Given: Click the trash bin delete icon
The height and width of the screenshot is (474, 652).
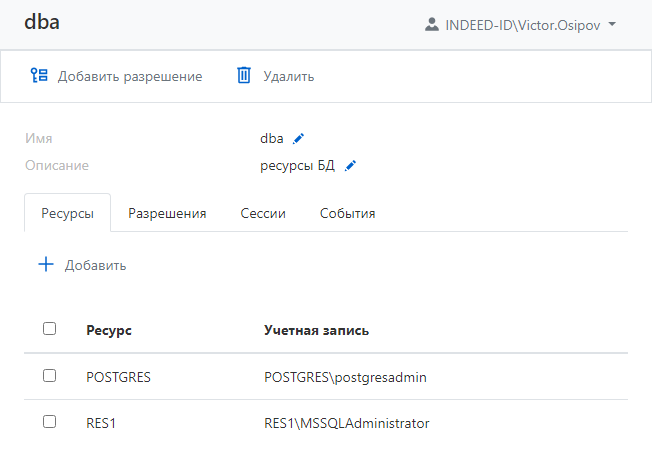Looking at the screenshot, I should 244,76.
